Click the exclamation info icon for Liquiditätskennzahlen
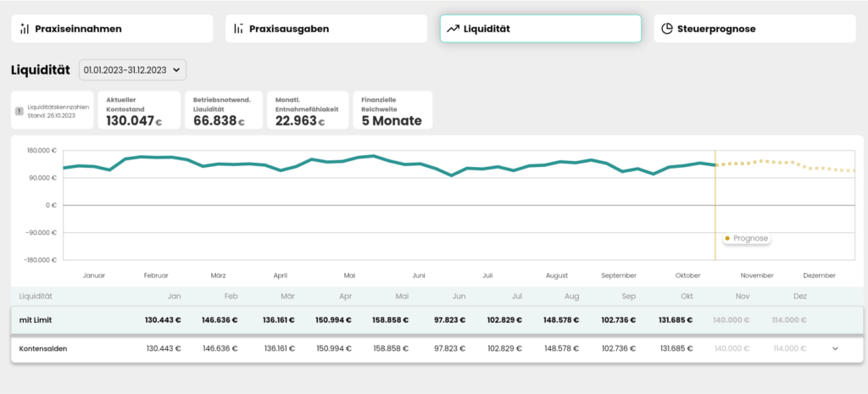This screenshot has height=394, width=868. (x=19, y=111)
